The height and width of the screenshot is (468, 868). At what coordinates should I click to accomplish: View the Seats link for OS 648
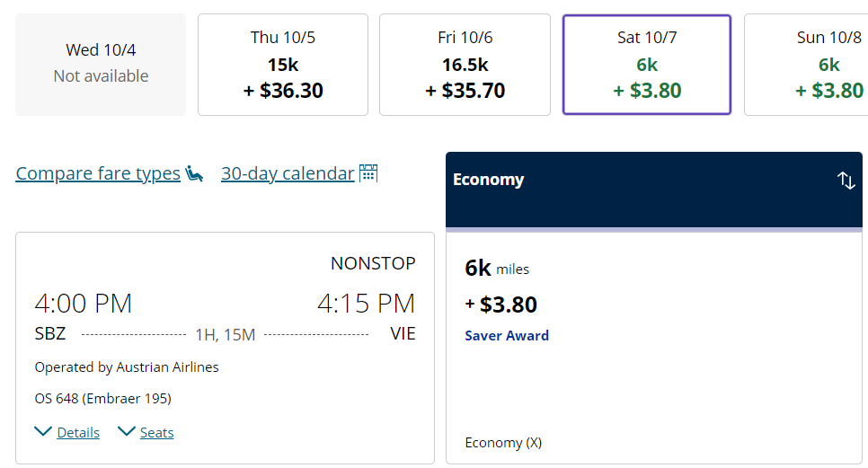click(x=156, y=433)
